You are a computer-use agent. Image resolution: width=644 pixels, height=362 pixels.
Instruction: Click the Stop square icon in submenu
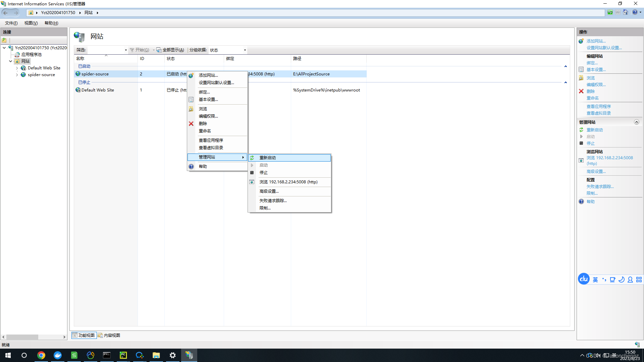click(252, 173)
